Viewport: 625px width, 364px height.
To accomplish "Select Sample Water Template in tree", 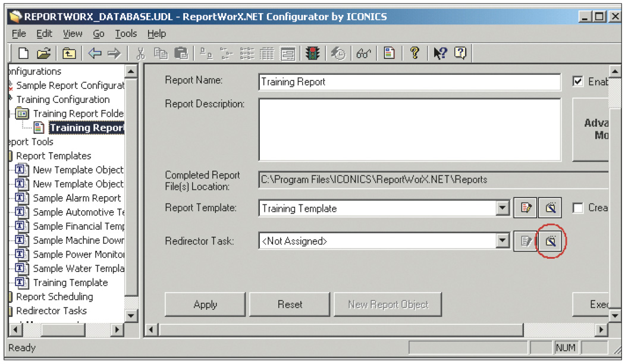I will [79, 268].
